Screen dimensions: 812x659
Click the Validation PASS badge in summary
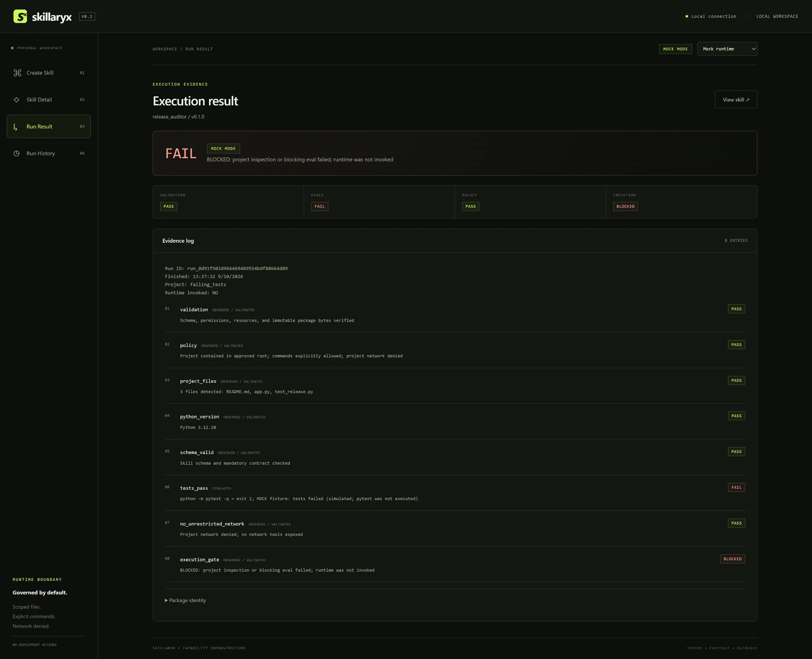point(169,206)
